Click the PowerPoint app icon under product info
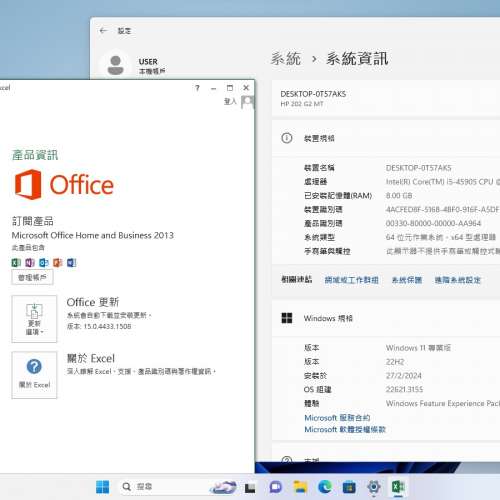 [58, 263]
